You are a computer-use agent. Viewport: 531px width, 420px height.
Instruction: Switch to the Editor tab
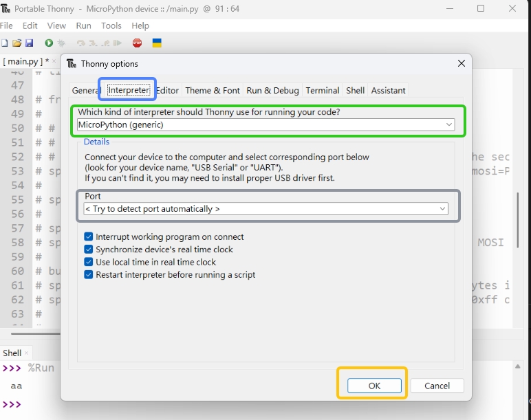167,90
